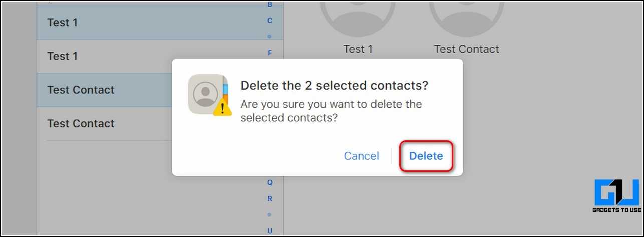Cancel the delete contacts dialog
Image resolution: width=644 pixels, height=237 pixels.
(x=361, y=156)
